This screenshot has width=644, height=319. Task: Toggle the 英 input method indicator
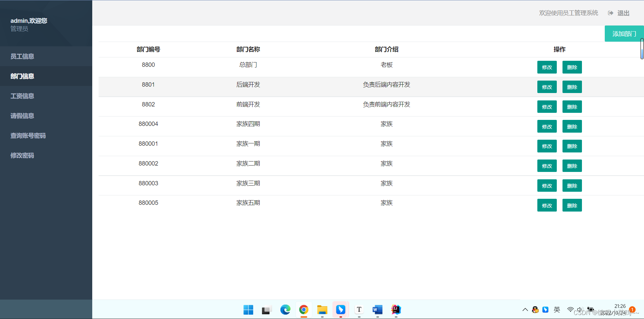point(557,310)
